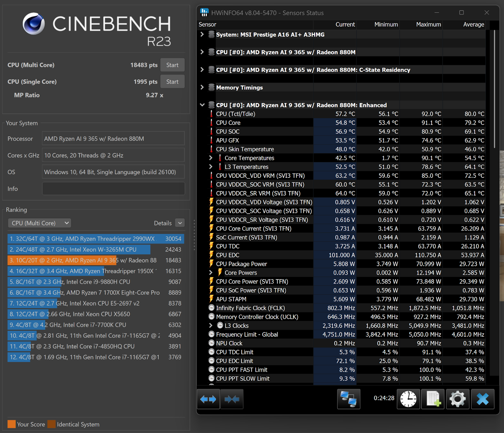The image size is (504, 433).
Task: Click the Cores x GHz field
Action: (x=113, y=155)
